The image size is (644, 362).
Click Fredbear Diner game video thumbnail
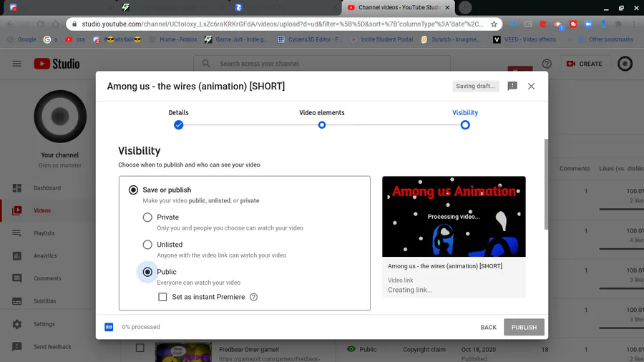184,352
